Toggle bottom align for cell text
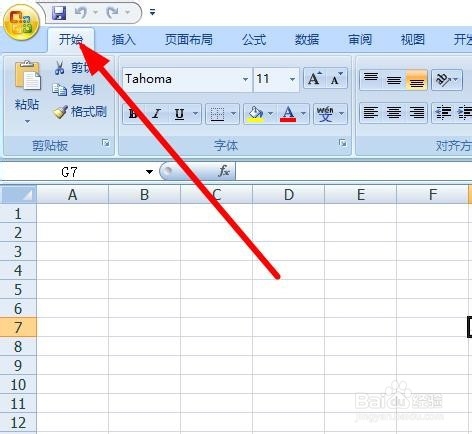Viewport: 472px width, 434px height. [x=416, y=80]
